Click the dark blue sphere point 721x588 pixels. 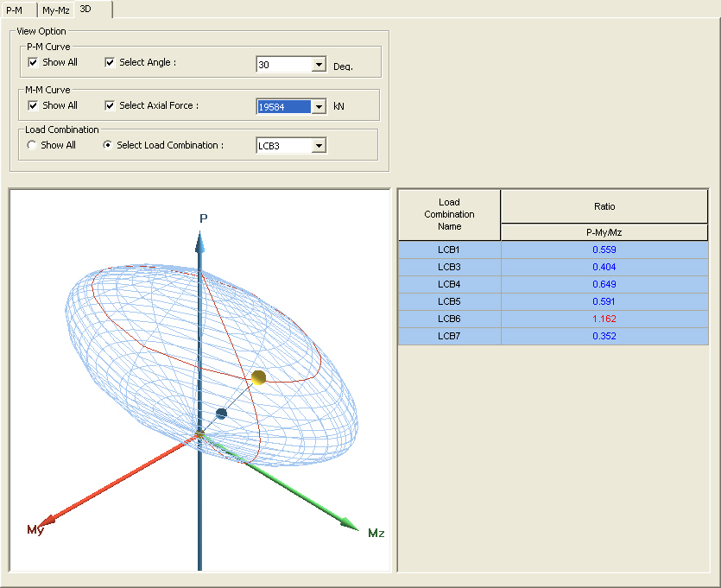click(221, 414)
